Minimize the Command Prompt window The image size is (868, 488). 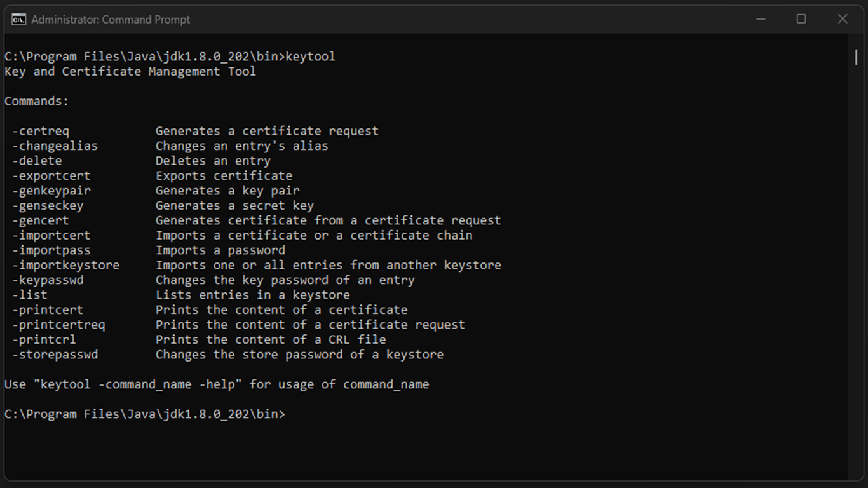click(x=761, y=19)
